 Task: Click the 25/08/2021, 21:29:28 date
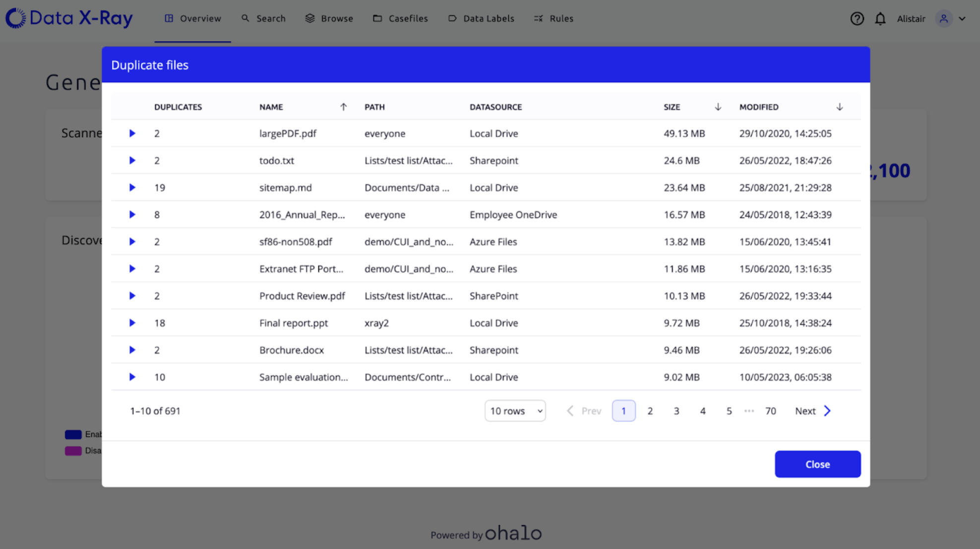785,188
